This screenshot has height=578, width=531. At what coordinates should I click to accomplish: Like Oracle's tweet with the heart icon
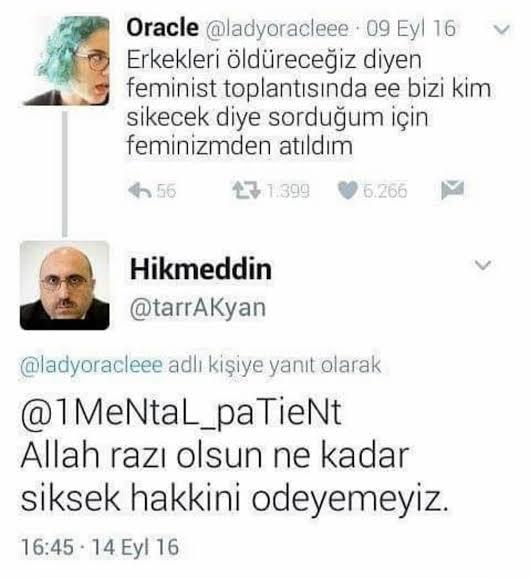(x=347, y=191)
